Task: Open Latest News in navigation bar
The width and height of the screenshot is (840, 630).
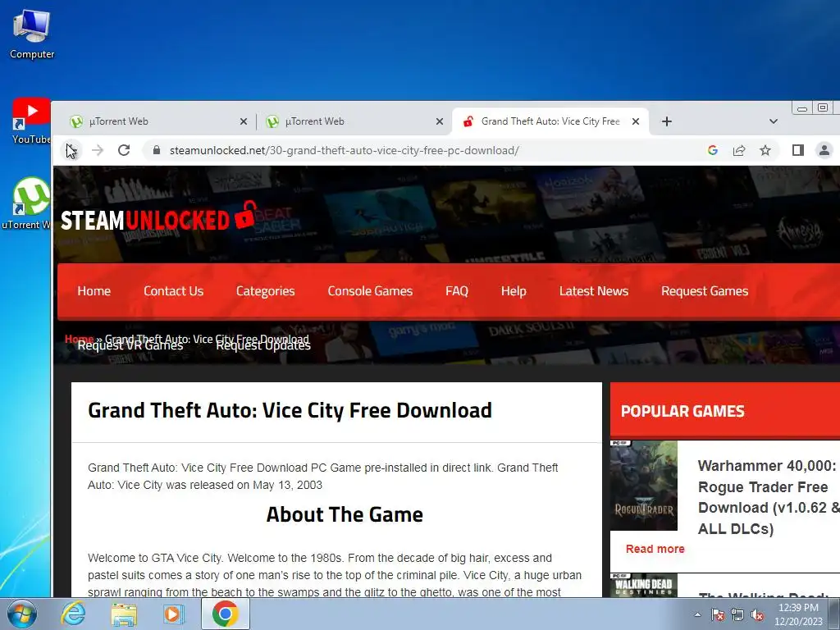Action: click(594, 291)
